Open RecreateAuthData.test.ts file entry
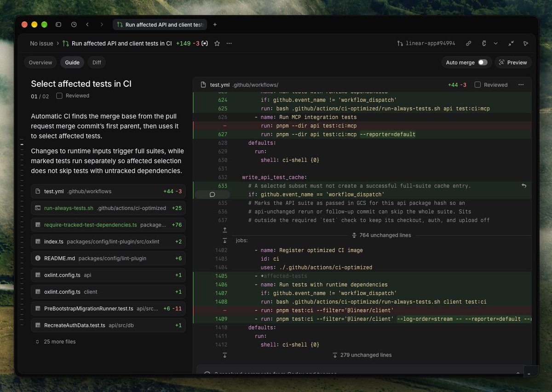552x392 pixels. 108,325
